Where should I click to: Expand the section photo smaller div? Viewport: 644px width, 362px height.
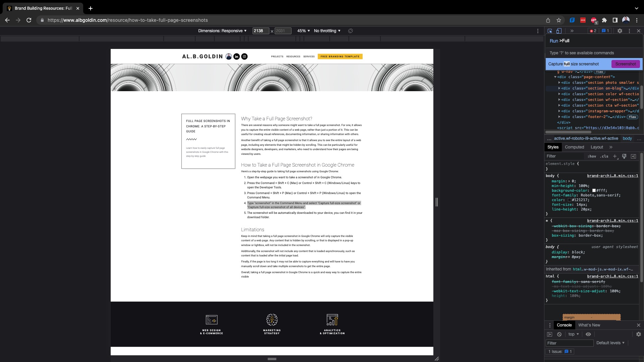click(559, 83)
